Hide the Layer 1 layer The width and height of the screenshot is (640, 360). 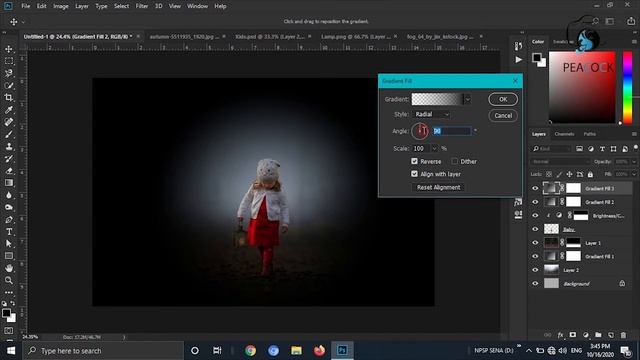point(535,242)
